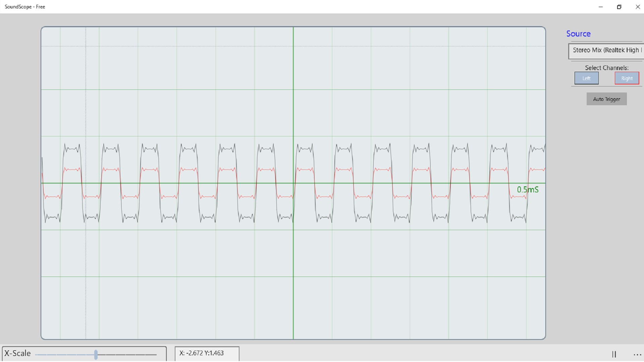Screen dimensions: 644x362
Task: Click the 0.5mS time scale label
Action: coord(527,190)
